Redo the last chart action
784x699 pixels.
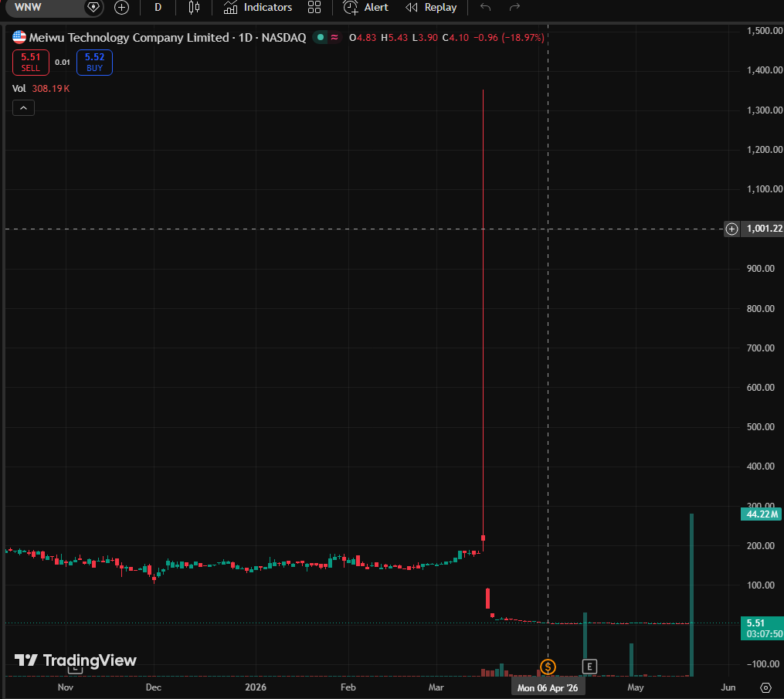pyautogui.click(x=514, y=8)
